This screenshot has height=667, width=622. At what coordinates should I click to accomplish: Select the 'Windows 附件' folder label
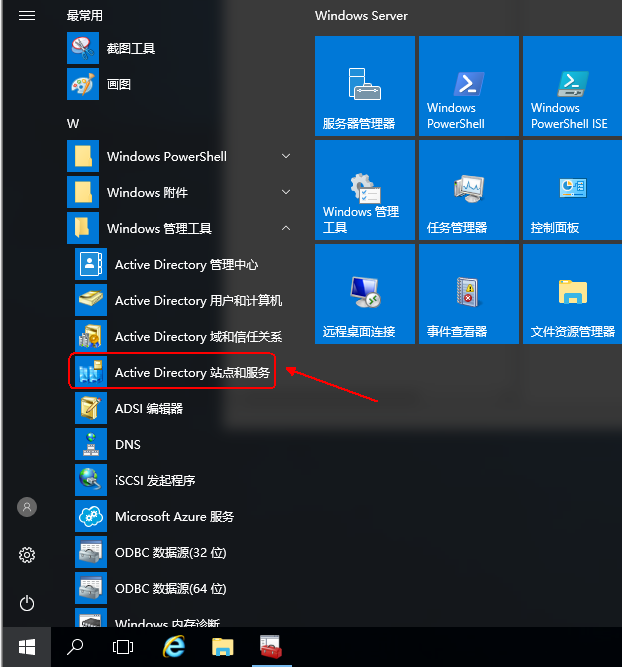click(x=147, y=193)
